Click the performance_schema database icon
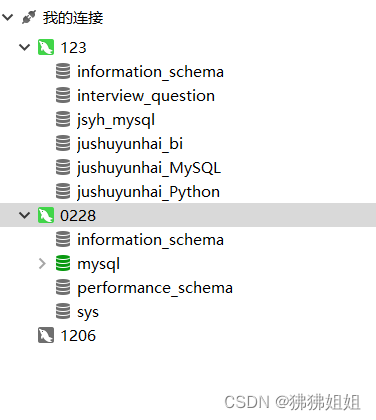 click(63, 287)
